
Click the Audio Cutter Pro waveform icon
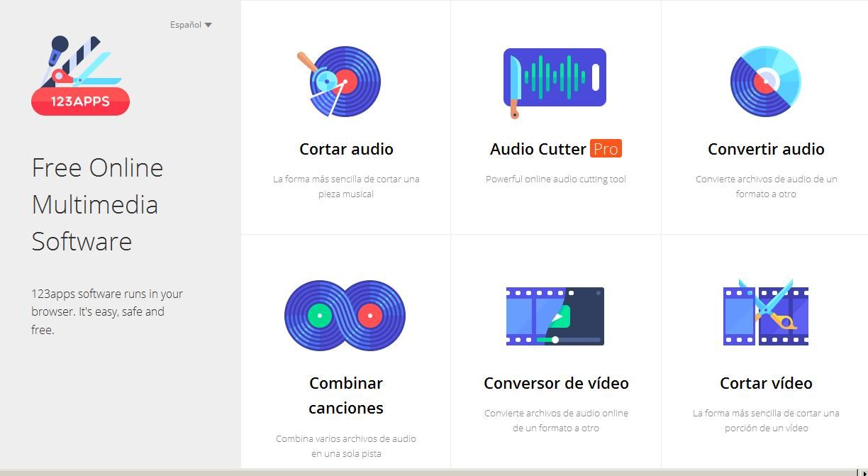[555, 79]
